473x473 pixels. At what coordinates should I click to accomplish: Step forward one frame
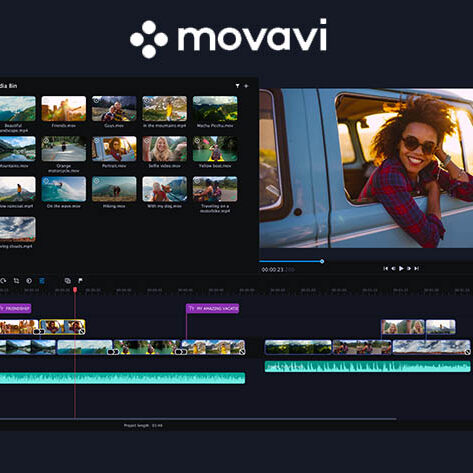point(409,268)
